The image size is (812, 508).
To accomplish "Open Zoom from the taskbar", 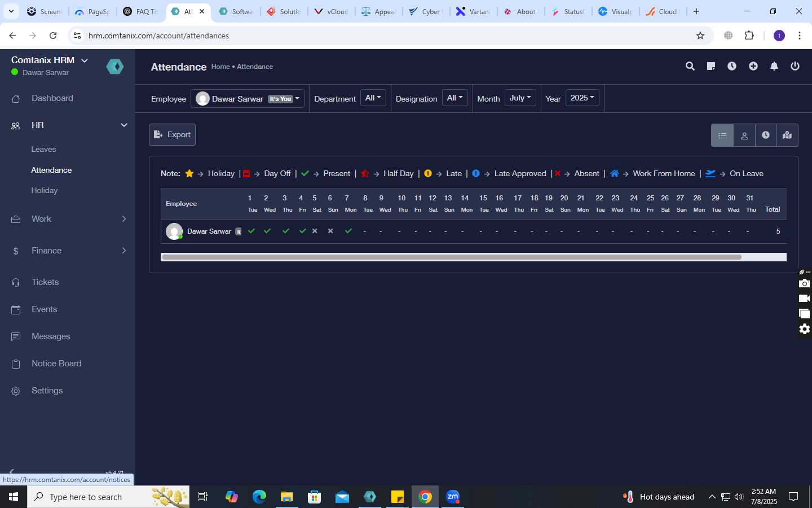I will coord(453,497).
